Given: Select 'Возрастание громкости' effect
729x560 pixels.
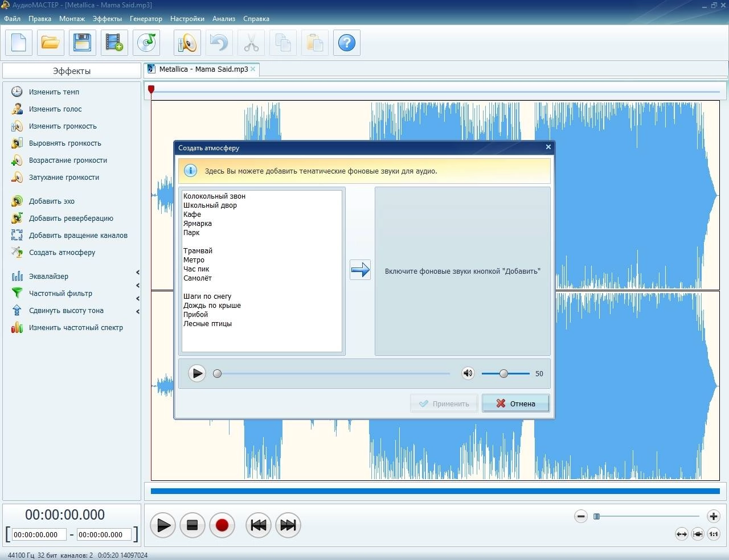Looking at the screenshot, I should click(x=68, y=160).
